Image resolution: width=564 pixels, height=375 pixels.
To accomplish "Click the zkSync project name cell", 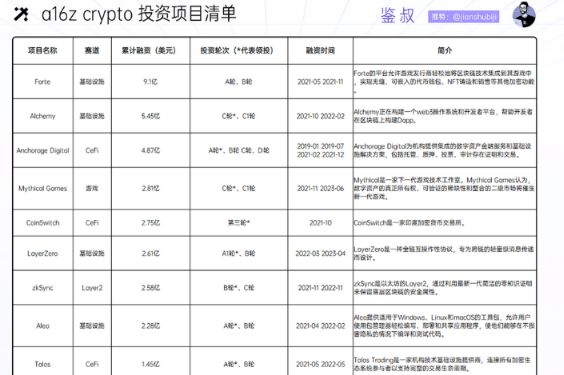I will [42, 288].
